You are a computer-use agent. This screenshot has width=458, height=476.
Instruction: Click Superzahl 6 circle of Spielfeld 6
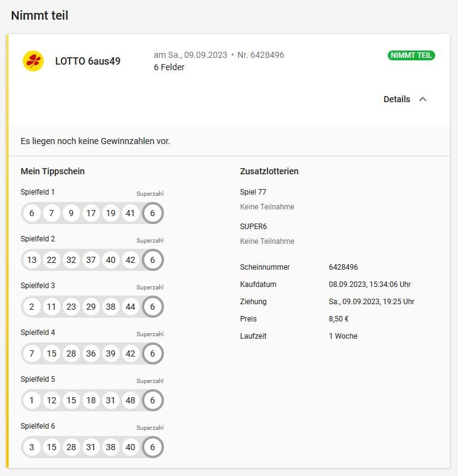pyautogui.click(x=153, y=447)
